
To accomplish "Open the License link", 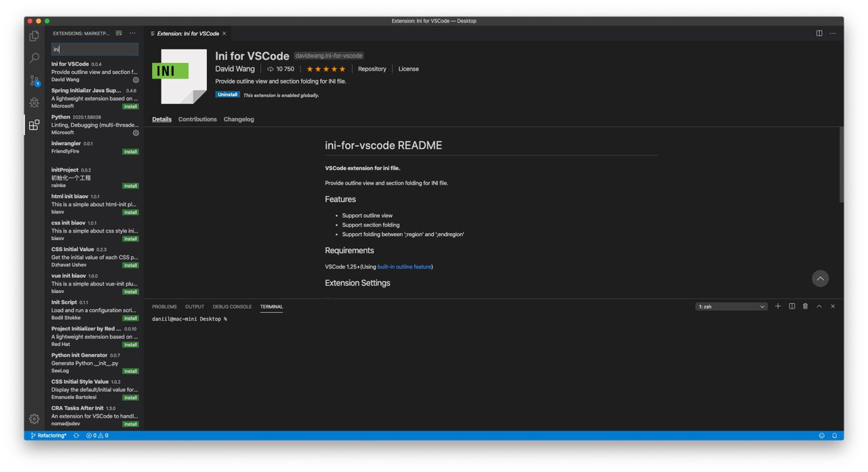I will [408, 69].
